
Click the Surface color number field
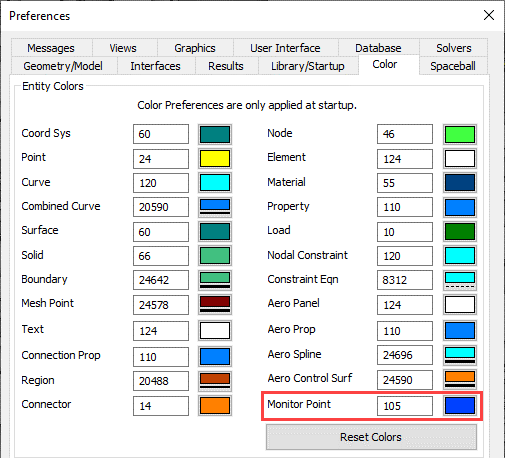coord(161,232)
